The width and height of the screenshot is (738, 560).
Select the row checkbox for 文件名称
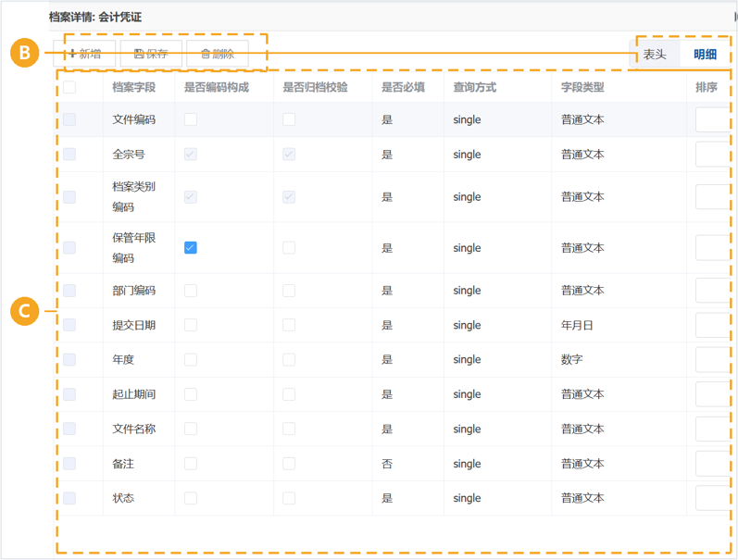69,429
